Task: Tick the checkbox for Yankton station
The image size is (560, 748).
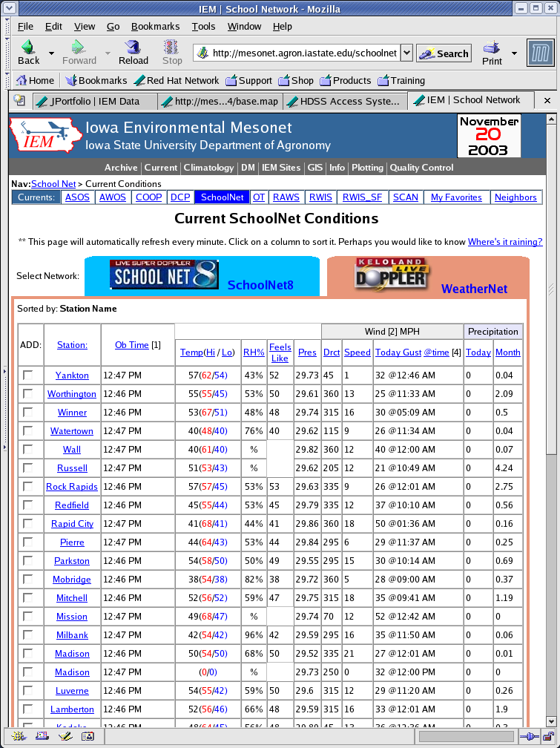Action: click(x=28, y=375)
